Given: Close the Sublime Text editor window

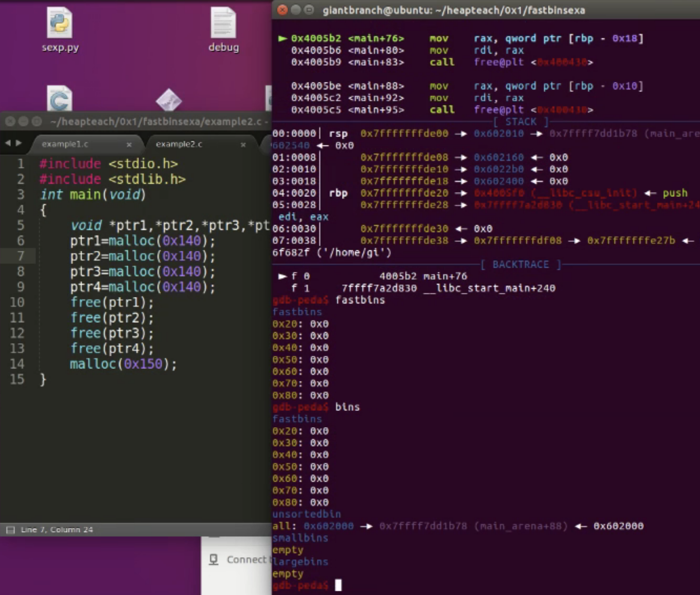Looking at the screenshot, I should tap(10, 122).
